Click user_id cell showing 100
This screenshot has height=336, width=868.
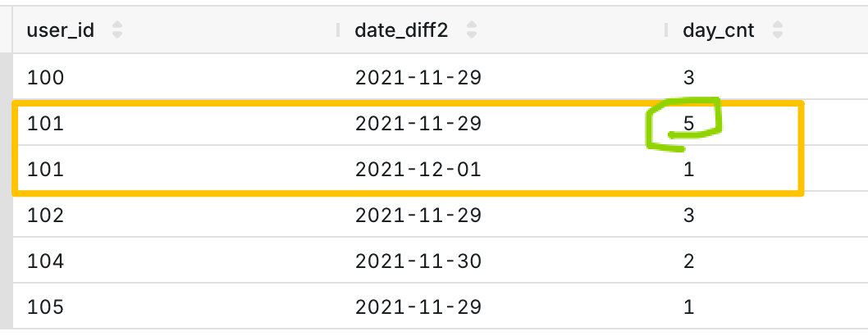click(x=45, y=78)
